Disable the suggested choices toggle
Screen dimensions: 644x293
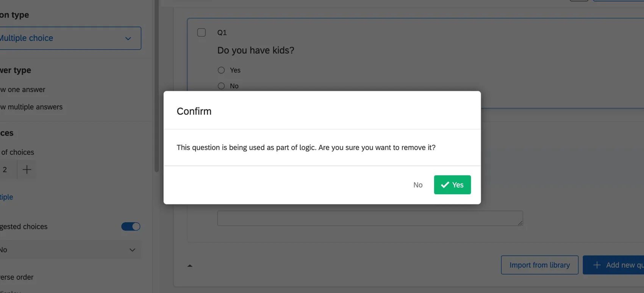coord(131,226)
